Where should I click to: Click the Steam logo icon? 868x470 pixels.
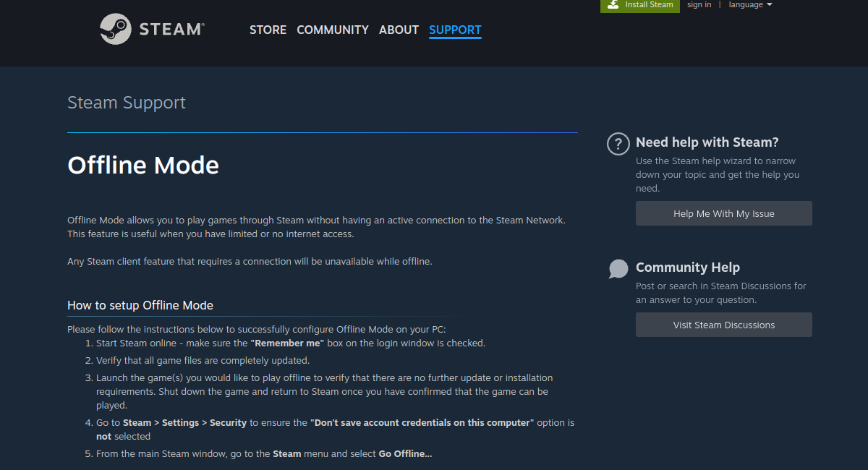click(x=116, y=29)
